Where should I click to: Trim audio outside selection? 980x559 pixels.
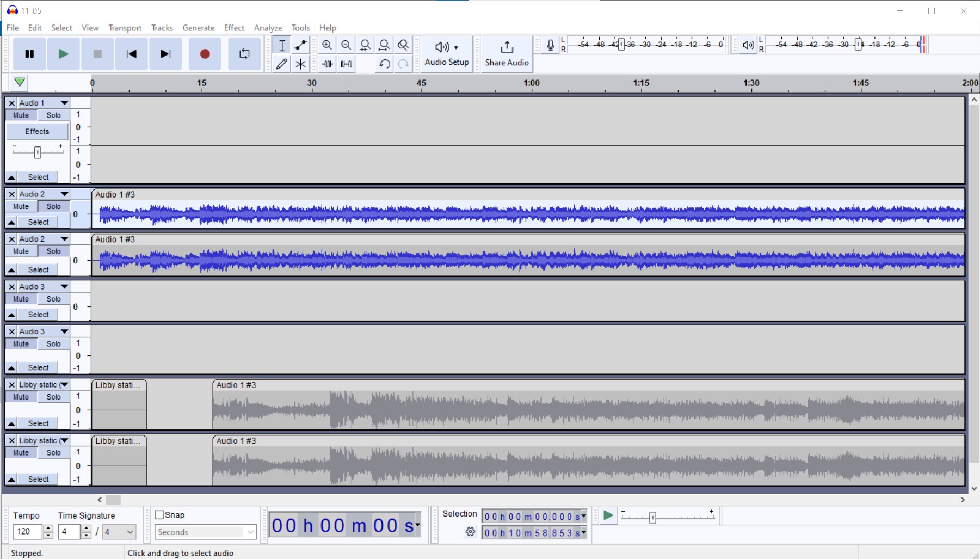point(327,64)
